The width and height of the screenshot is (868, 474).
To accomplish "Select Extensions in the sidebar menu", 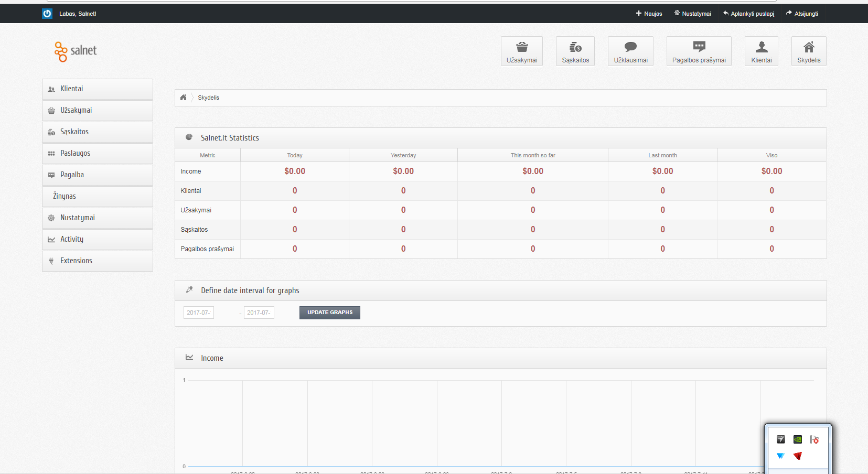I will [98, 261].
